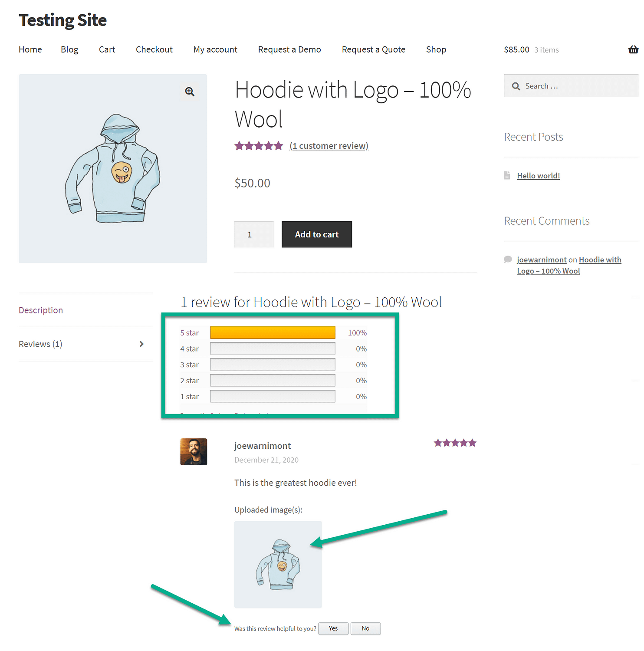644x651 pixels.
Task: Go to Shop page
Action: click(436, 49)
